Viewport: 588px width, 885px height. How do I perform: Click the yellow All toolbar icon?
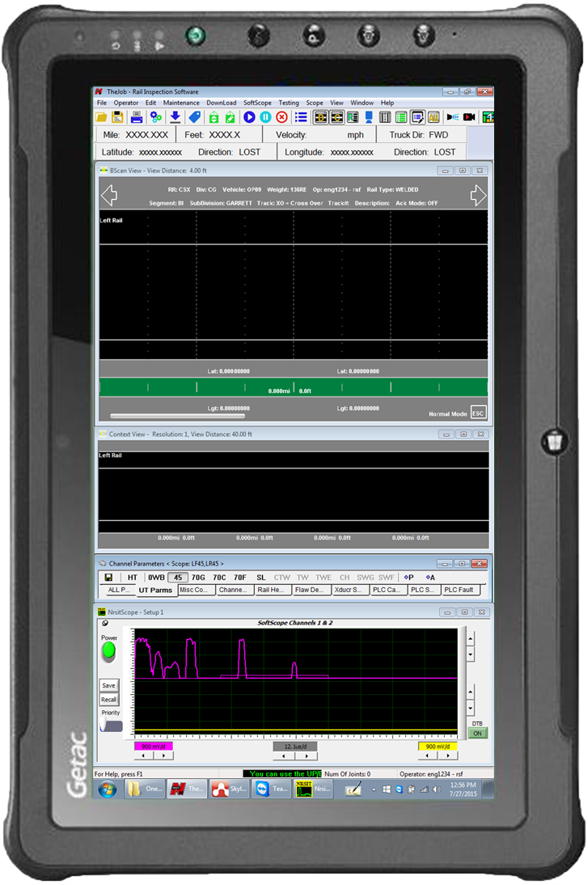pyautogui.click(x=434, y=117)
